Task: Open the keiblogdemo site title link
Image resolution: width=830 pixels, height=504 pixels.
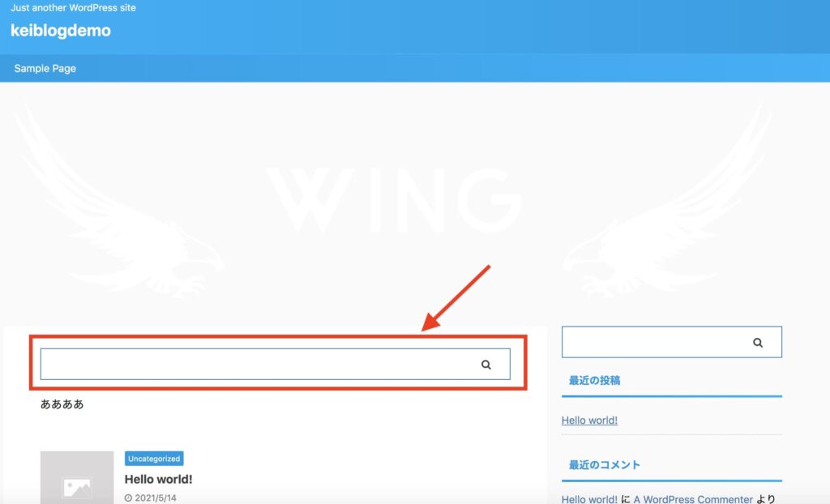Action: pos(61,30)
